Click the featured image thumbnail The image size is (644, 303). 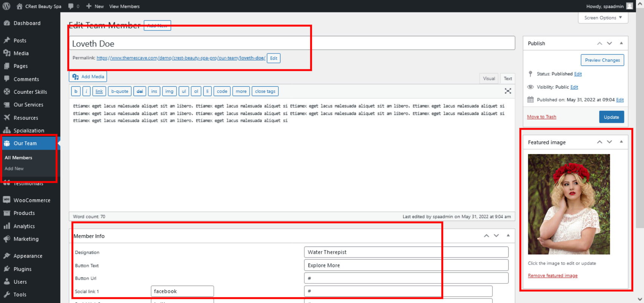click(569, 204)
